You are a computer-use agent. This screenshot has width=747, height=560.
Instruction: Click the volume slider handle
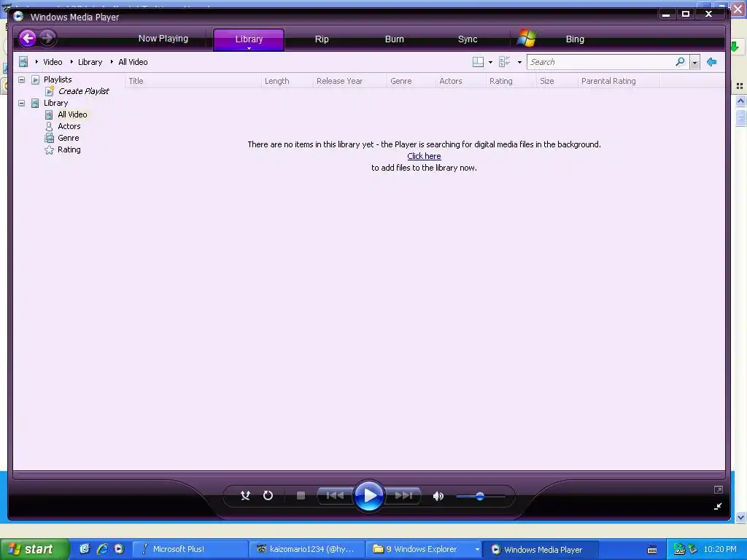(480, 496)
